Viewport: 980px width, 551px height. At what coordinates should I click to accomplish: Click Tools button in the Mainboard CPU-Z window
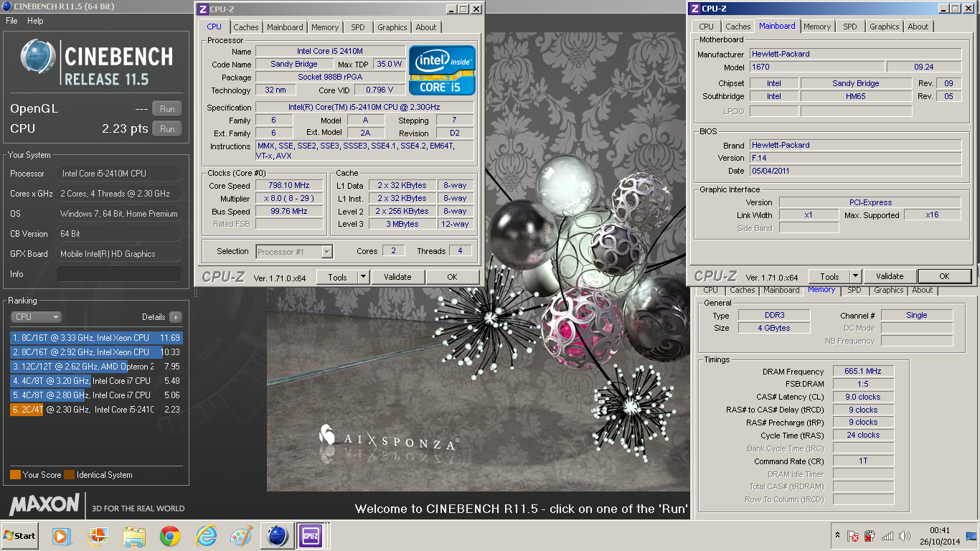(x=830, y=276)
